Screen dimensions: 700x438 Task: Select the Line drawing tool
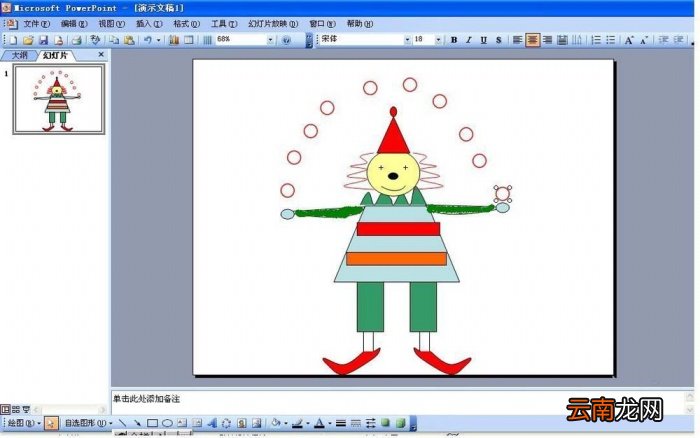click(x=122, y=422)
